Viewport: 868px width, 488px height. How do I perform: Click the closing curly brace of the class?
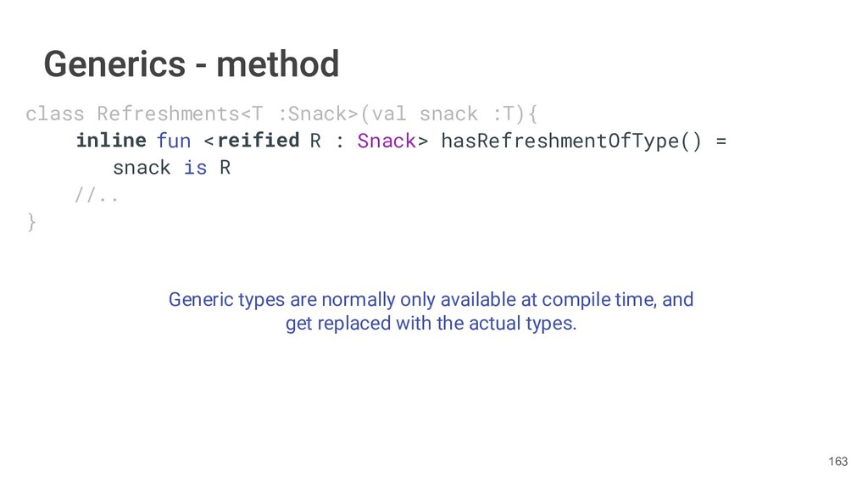click(x=31, y=222)
